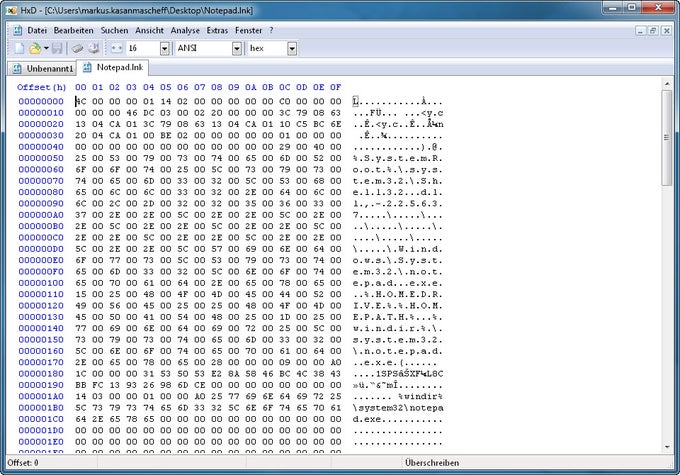Click offset row 00000180

tap(41, 373)
